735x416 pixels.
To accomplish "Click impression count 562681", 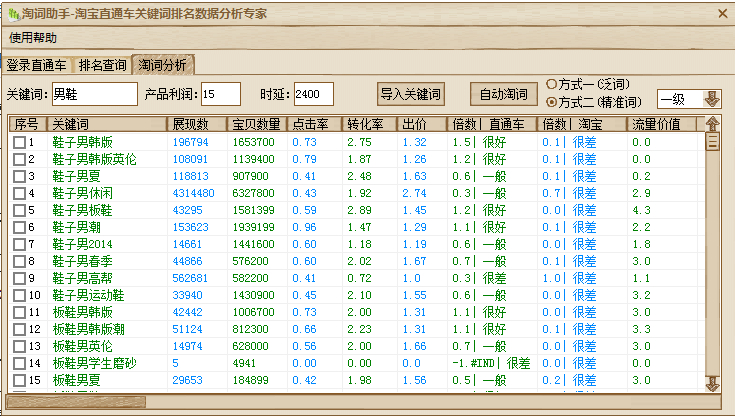I will pyautogui.click(x=190, y=278).
